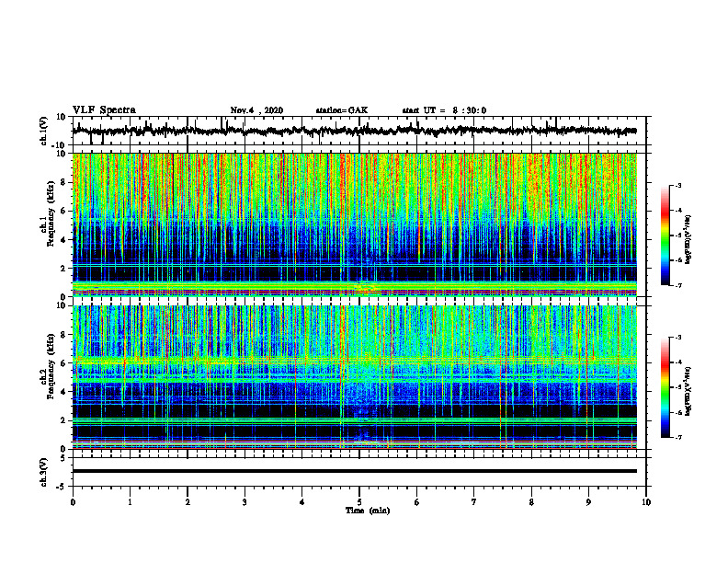Image resolution: width=728 pixels, height=563 pixels.
Task: Click the ch.1 voltage waveform trace
Action: 355,131
